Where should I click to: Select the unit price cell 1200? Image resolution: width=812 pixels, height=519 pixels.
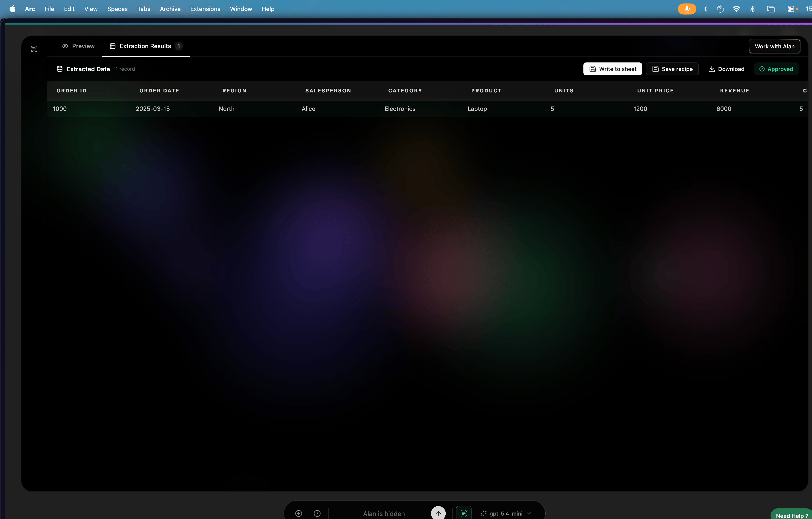pyautogui.click(x=640, y=109)
